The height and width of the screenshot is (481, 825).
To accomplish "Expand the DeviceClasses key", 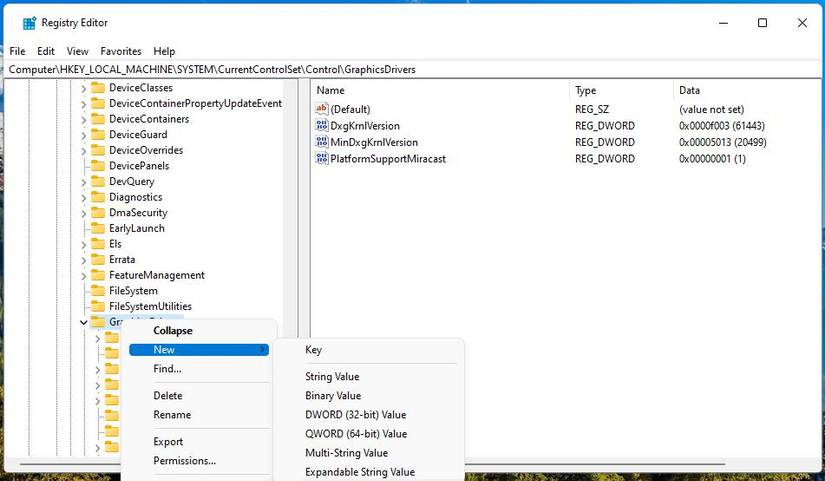I will click(x=84, y=89).
